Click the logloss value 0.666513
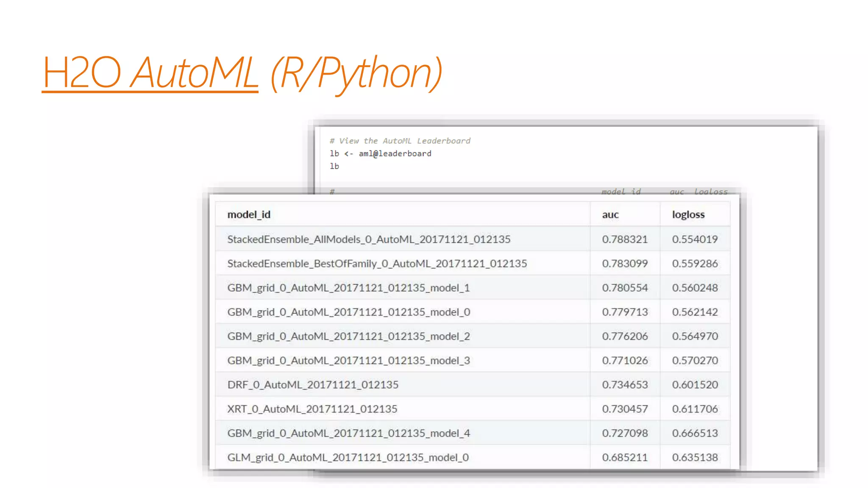Viewport: 868px width, 488px height. point(695,433)
